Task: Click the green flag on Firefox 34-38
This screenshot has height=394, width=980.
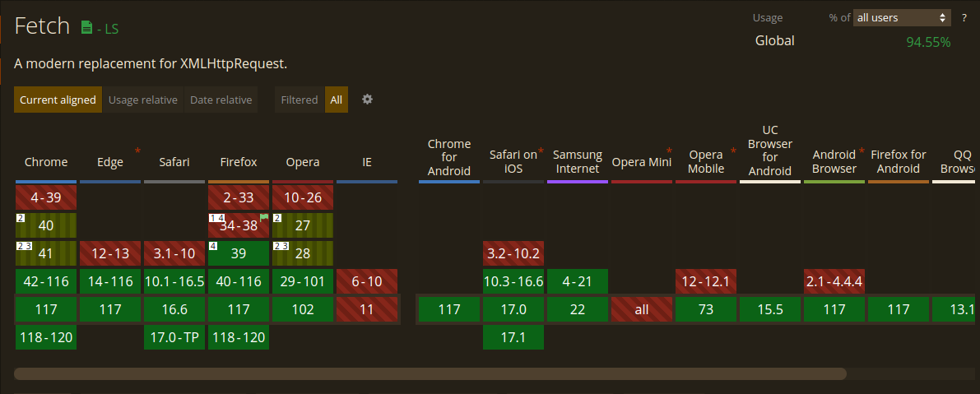Action: [x=264, y=216]
